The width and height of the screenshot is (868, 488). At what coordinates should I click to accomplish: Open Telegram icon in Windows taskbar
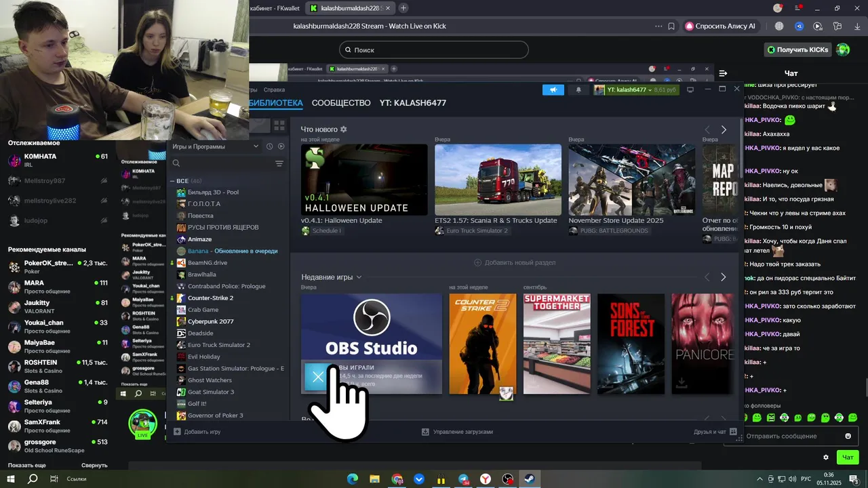pos(463,479)
